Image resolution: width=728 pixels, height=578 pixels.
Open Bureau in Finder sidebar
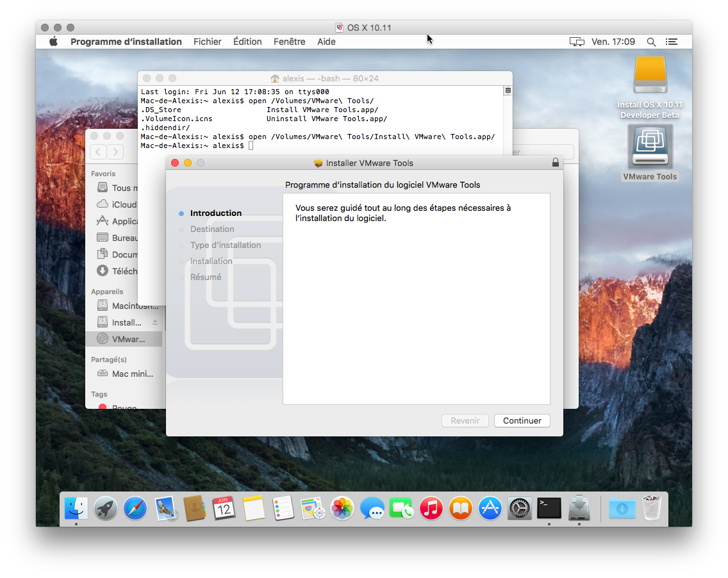(117, 238)
